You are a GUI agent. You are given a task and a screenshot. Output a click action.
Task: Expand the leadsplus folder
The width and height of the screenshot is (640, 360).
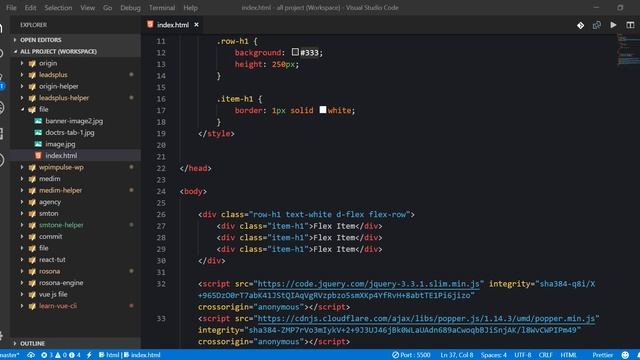(53, 75)
